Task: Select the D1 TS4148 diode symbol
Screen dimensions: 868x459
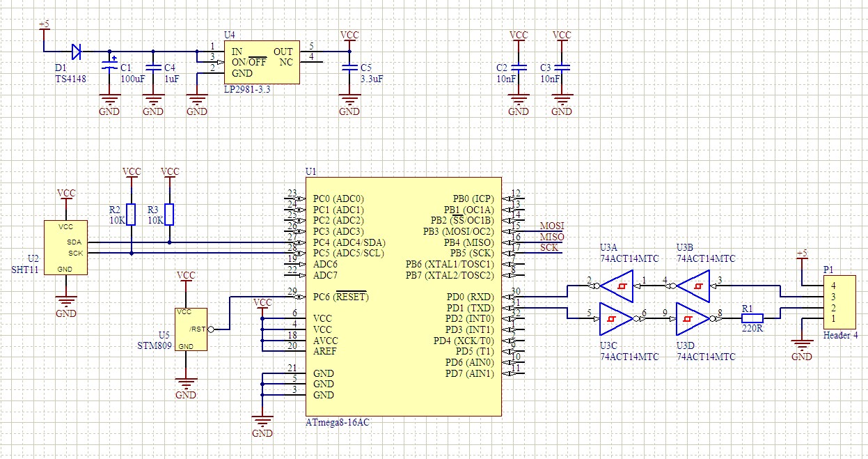Action: (76, 51)
